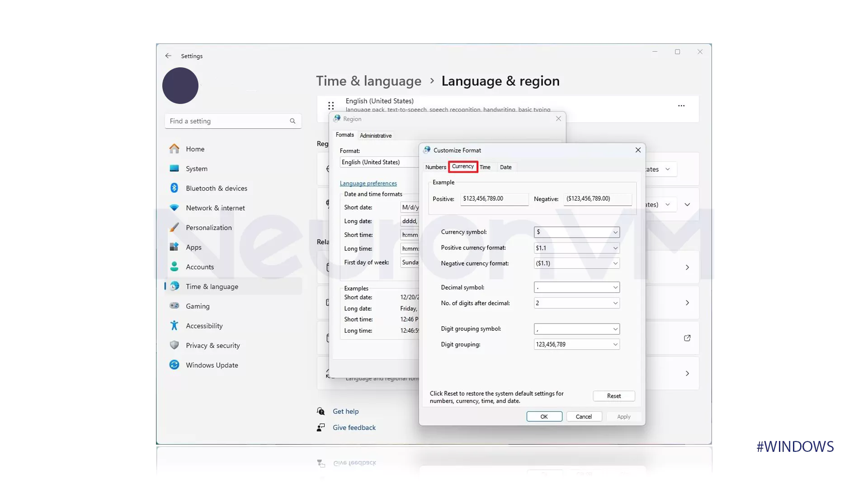Click the Time & language sidebar icon
The height and width of the screenshot is (488, 868).
click(x=174, y=286)
